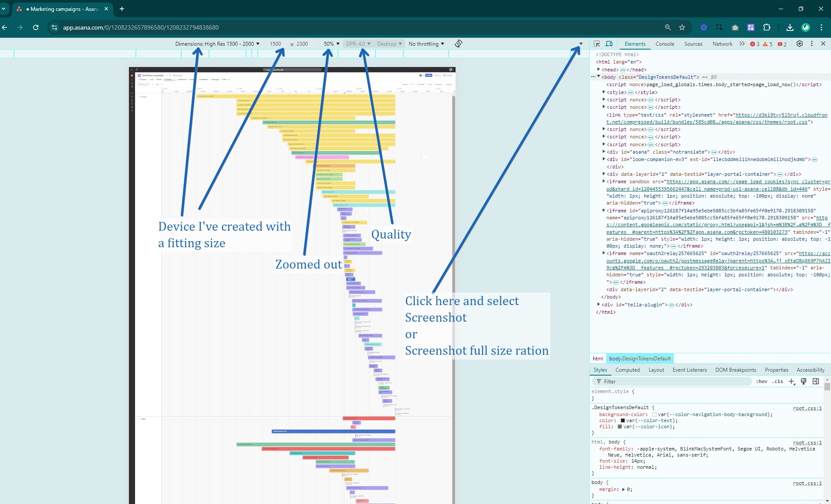Image resolution: width=831 pixels, height=504 pixels.
Task: Open the Issues panel via the 2 issues icon
Action: (781, 44)
